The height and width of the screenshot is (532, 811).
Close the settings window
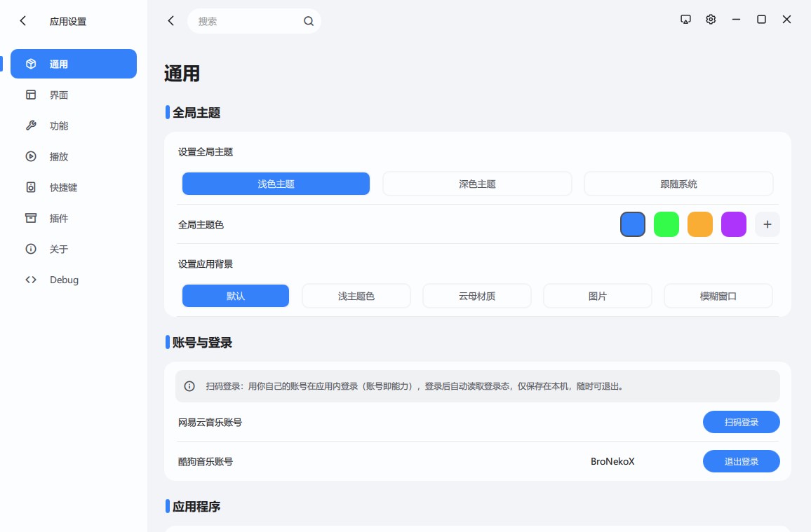tap(786, 19)
